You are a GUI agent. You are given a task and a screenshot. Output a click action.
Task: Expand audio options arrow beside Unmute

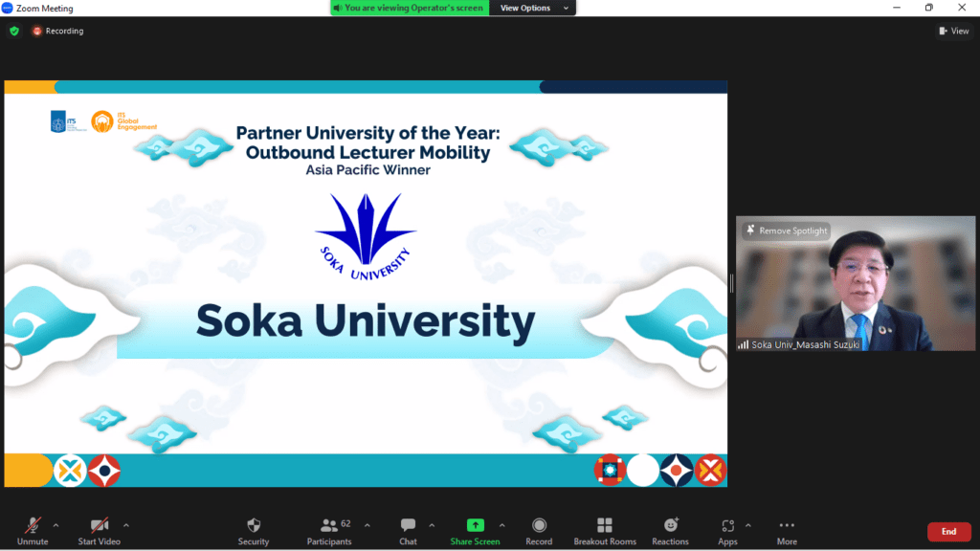[56, 525]
